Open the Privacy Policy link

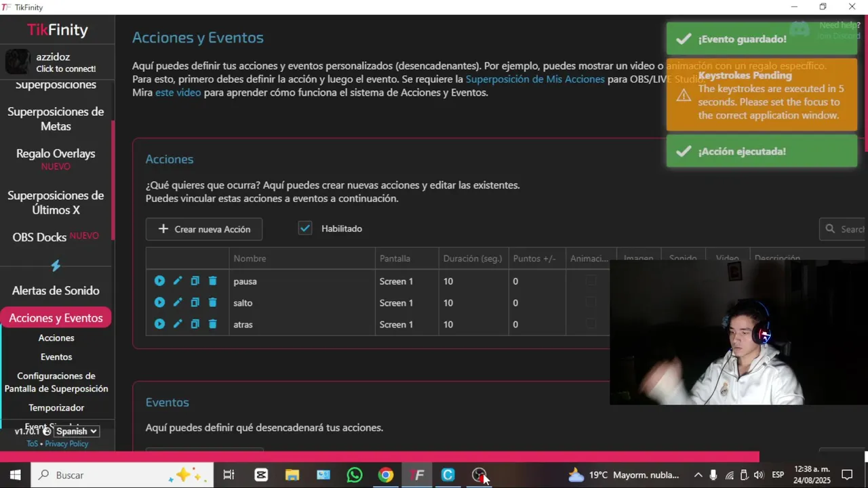pyautogui.click(x=66, y=444)
